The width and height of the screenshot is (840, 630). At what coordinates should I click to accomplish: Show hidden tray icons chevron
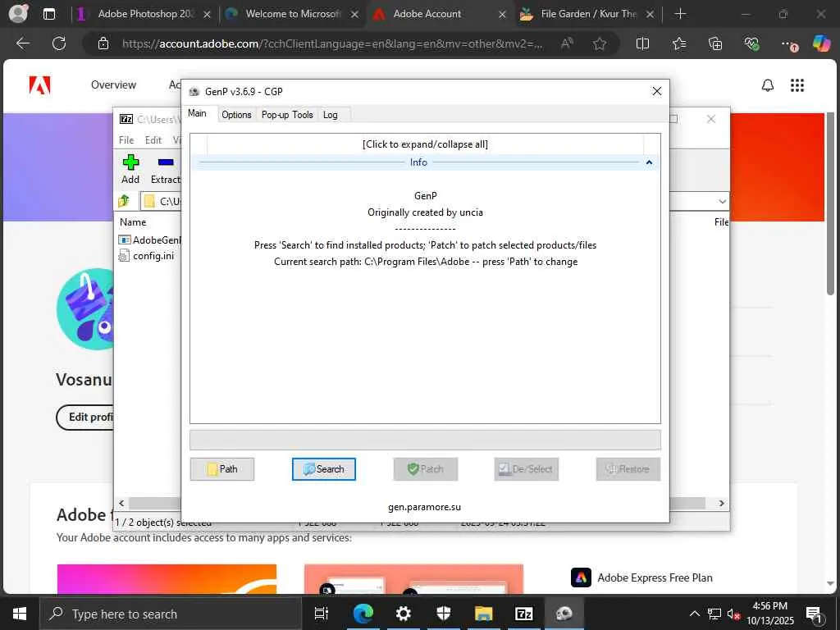694,614
